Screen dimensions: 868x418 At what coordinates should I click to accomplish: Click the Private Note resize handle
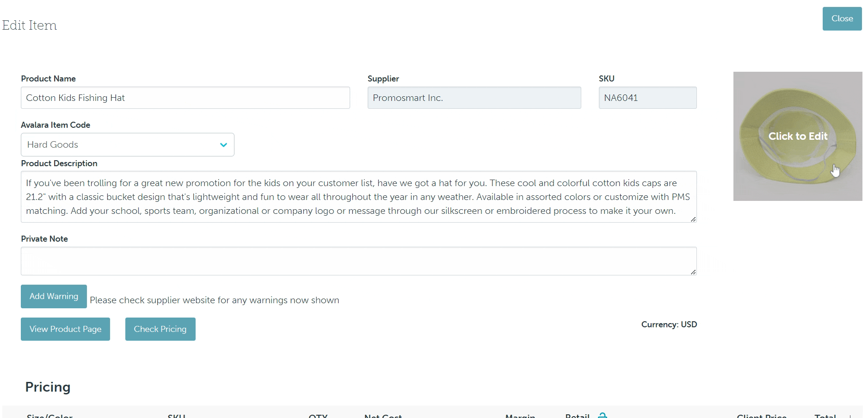(x=693, y=272)
